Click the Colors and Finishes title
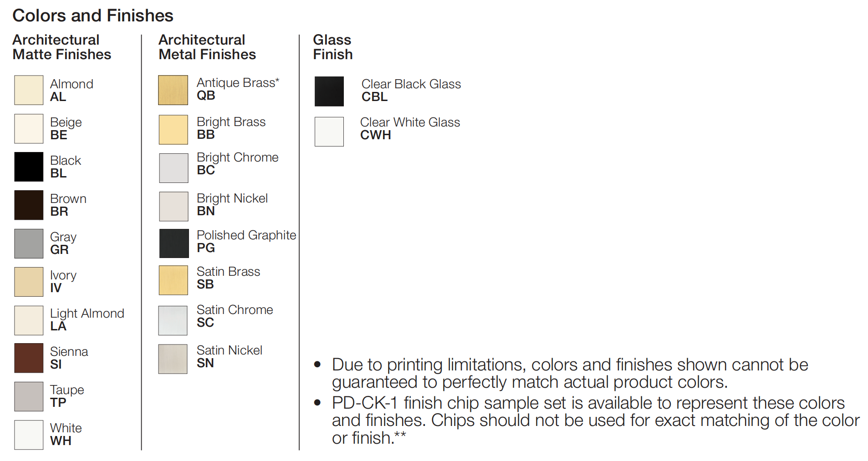Screen dimensions: 868x461 pos(93,15)
